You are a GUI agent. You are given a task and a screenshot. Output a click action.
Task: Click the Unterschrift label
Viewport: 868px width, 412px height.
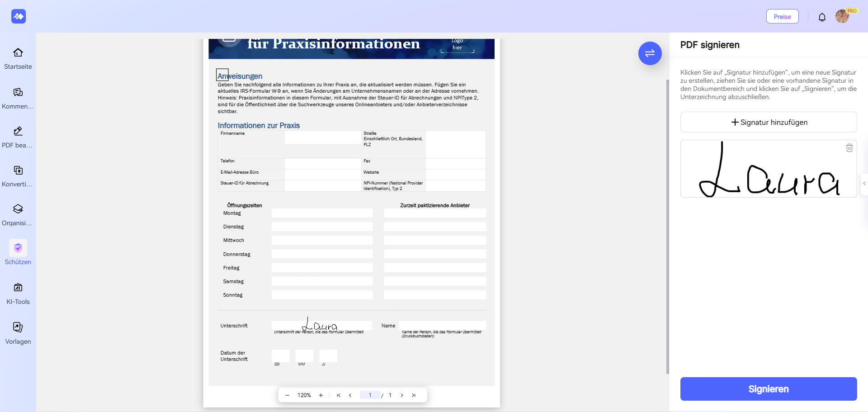(x=234, y=326)
